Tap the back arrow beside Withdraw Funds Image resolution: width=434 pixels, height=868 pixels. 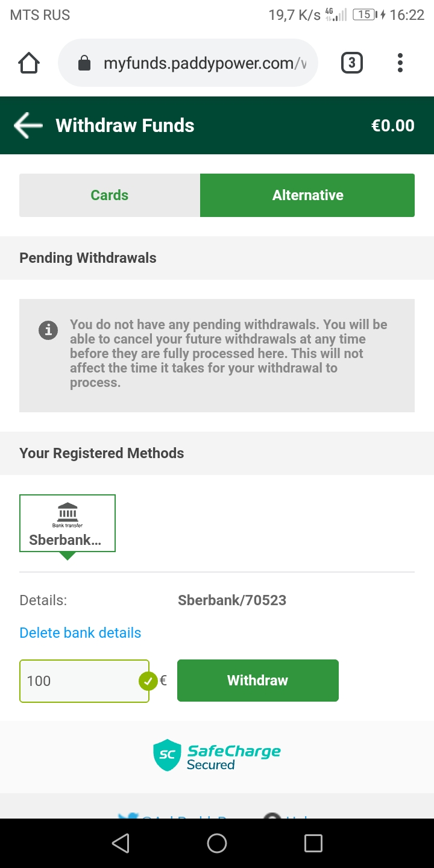28,125
